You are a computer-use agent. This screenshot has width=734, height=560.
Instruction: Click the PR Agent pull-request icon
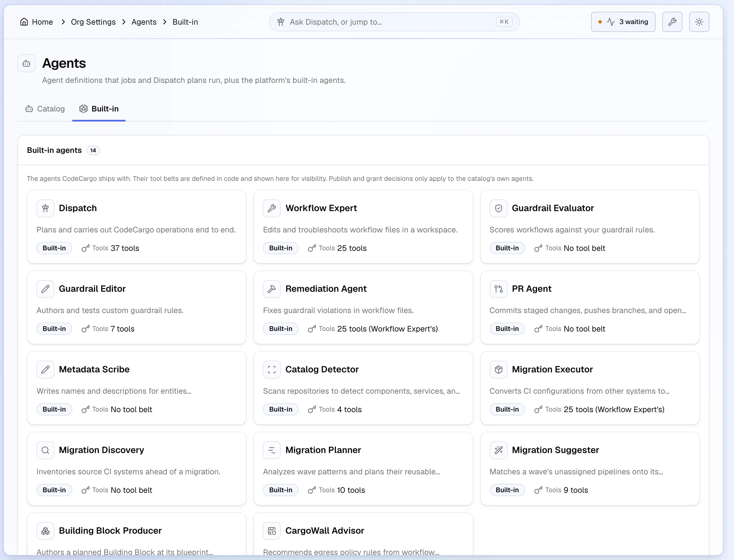[x=498, y=289]
